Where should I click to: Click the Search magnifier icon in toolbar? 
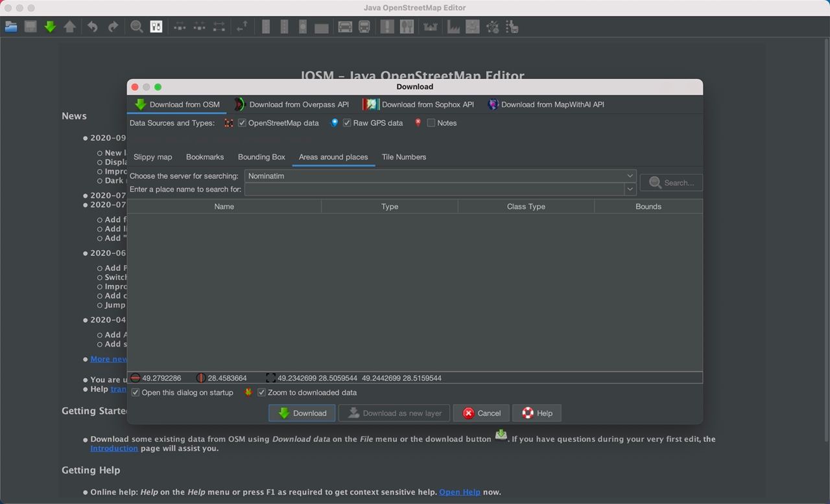(x=137, y=27)
